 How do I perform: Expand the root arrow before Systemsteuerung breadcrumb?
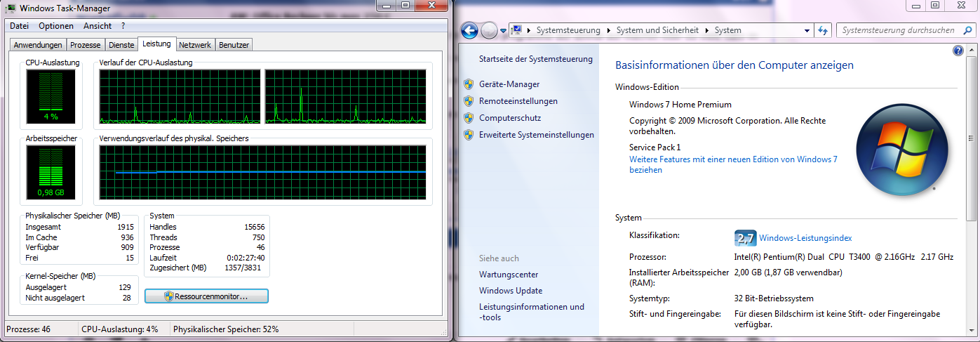(x=529, y=31)
